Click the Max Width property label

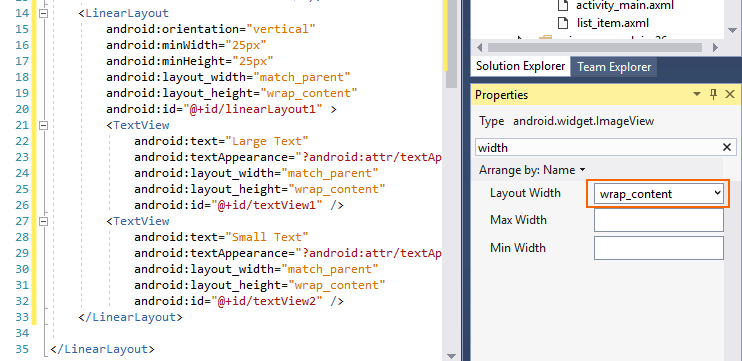[518, 220]
